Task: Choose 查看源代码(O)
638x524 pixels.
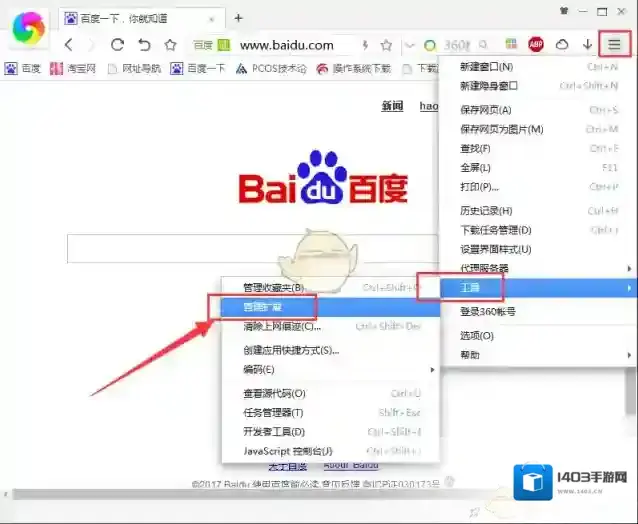Action: coord(330,393)
